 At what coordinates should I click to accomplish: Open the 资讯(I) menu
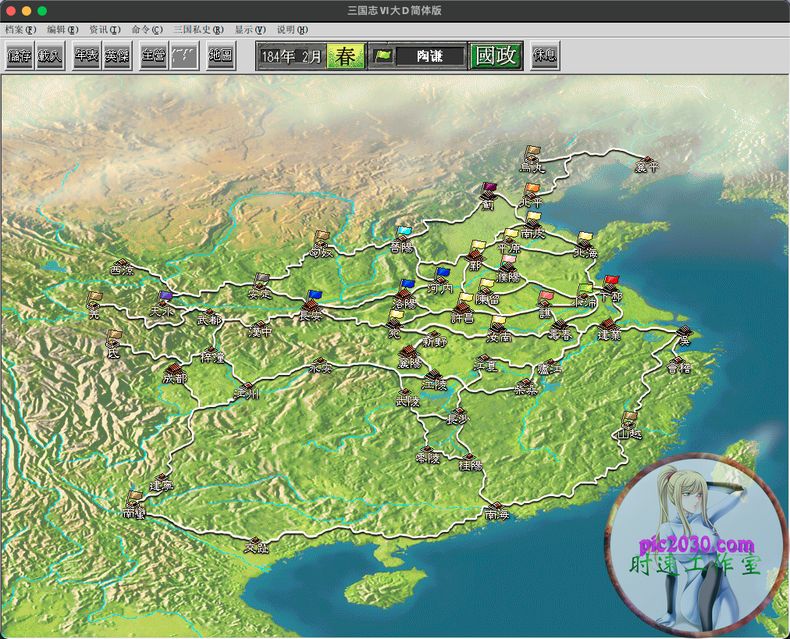[105, 30]
